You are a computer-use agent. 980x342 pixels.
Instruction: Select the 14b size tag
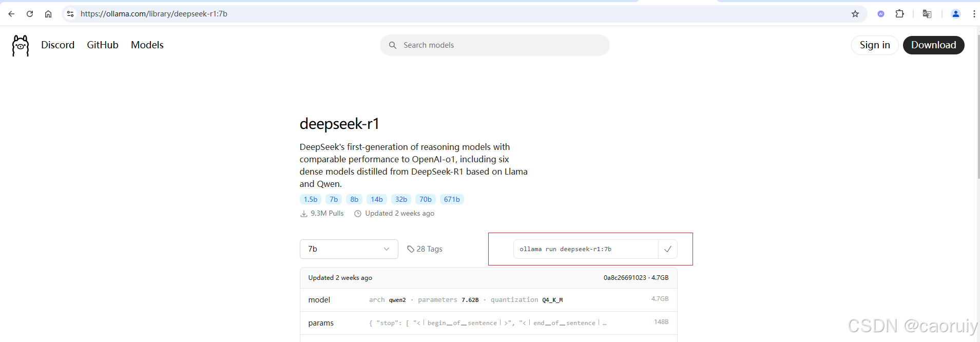pos(377,199)
